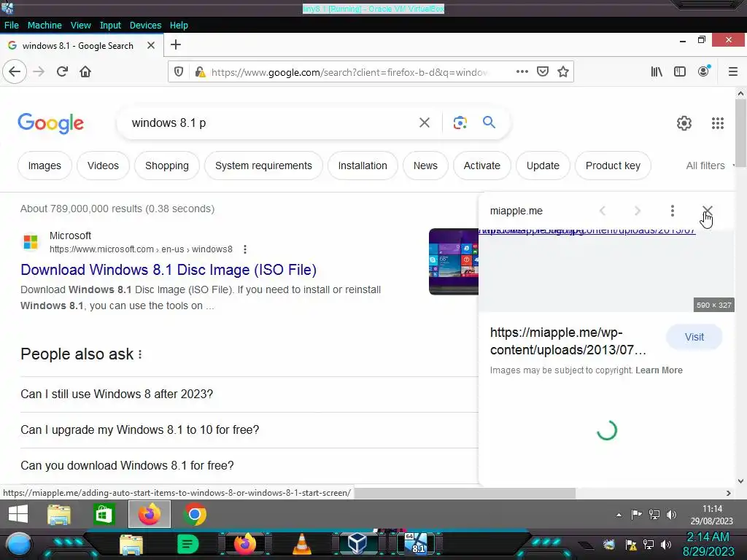Open VLC cone icon on host taskbar
Viewport: 747px width, 560px height.
pyautogui.click(x=301, y=544)
